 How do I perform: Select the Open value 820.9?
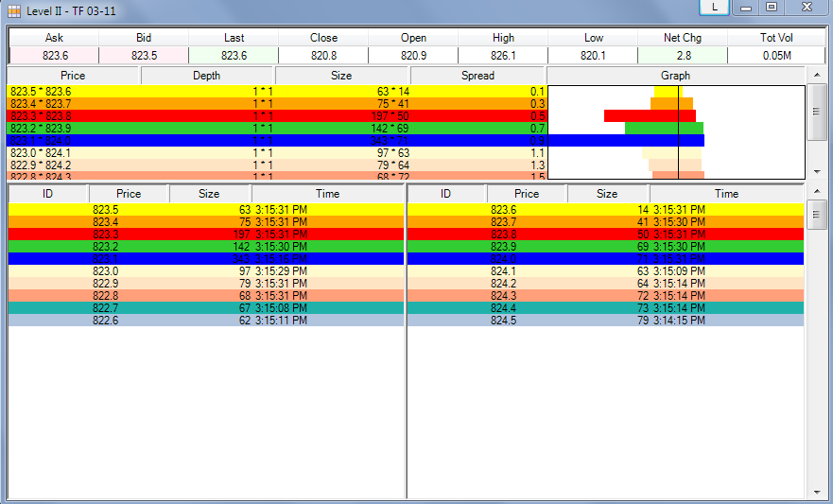413,55
